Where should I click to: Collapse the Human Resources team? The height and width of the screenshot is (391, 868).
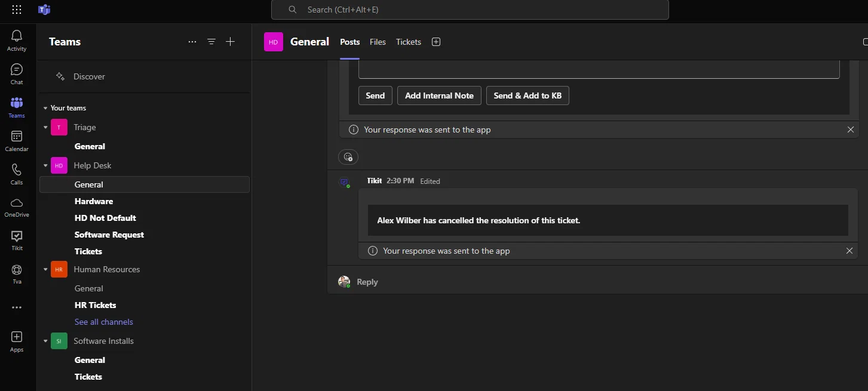[45, 269]
